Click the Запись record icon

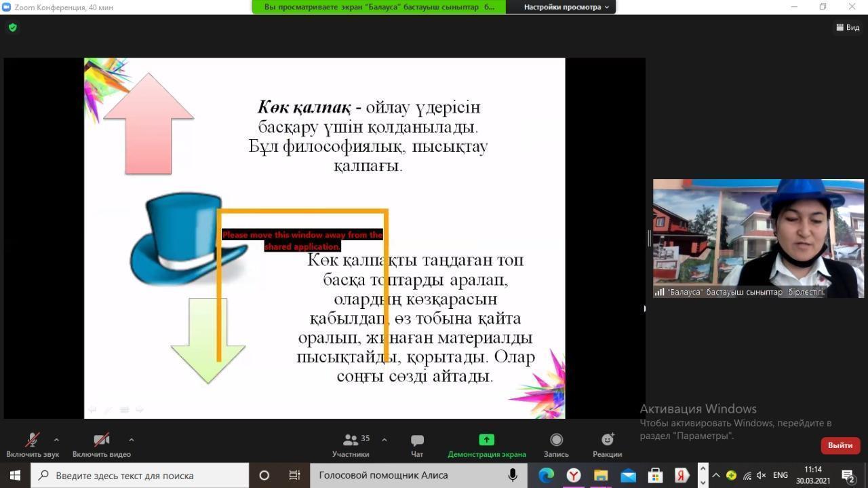point(556,440)
